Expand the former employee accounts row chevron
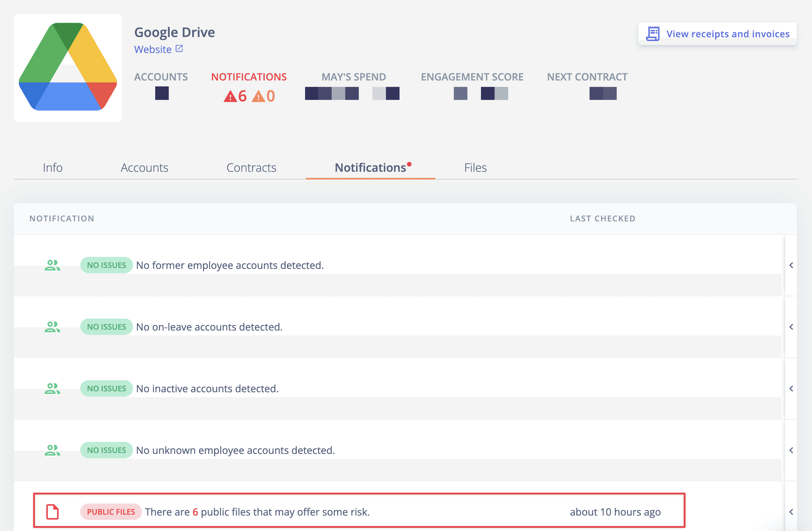The height and width of the screenshot is (531, 812). click(791, 265)
